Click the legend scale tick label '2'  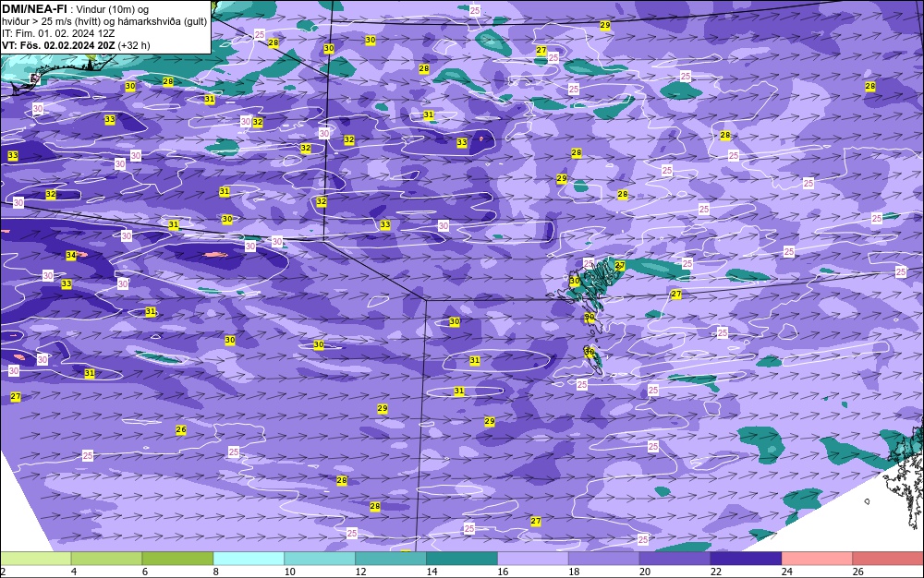tap(3, 572)
